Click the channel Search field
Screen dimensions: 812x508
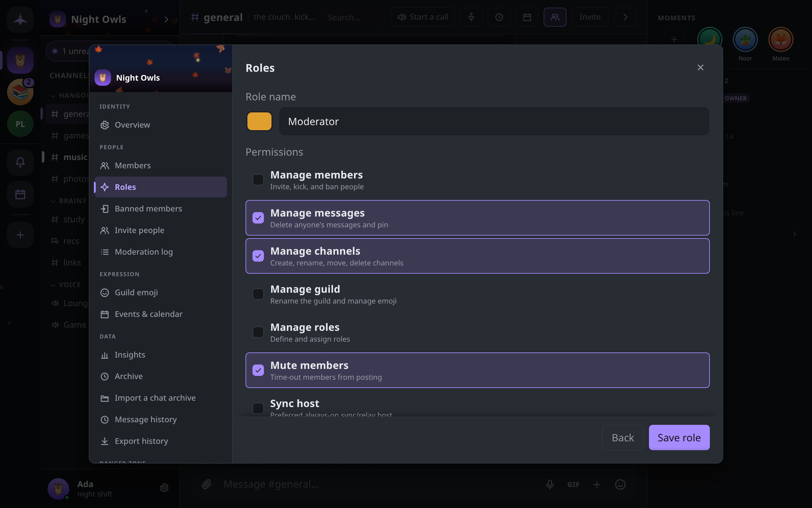[x=353, y=17]
